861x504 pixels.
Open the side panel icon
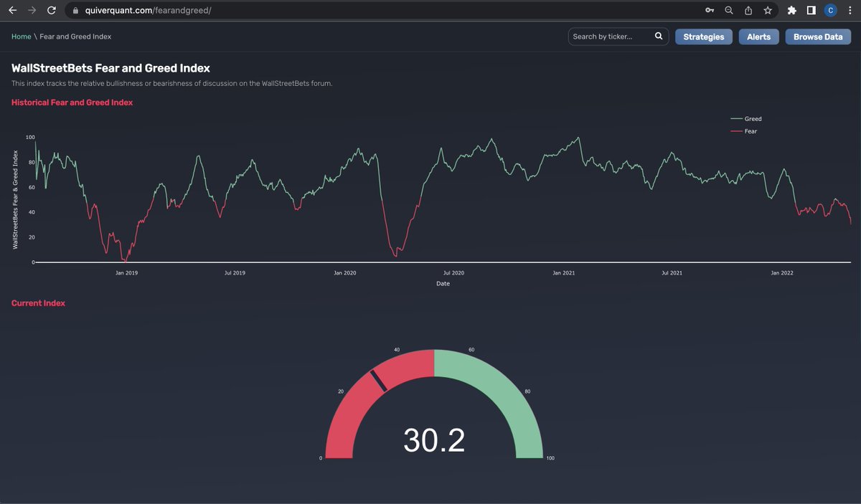pyautogui.click(x=811, y=10)
